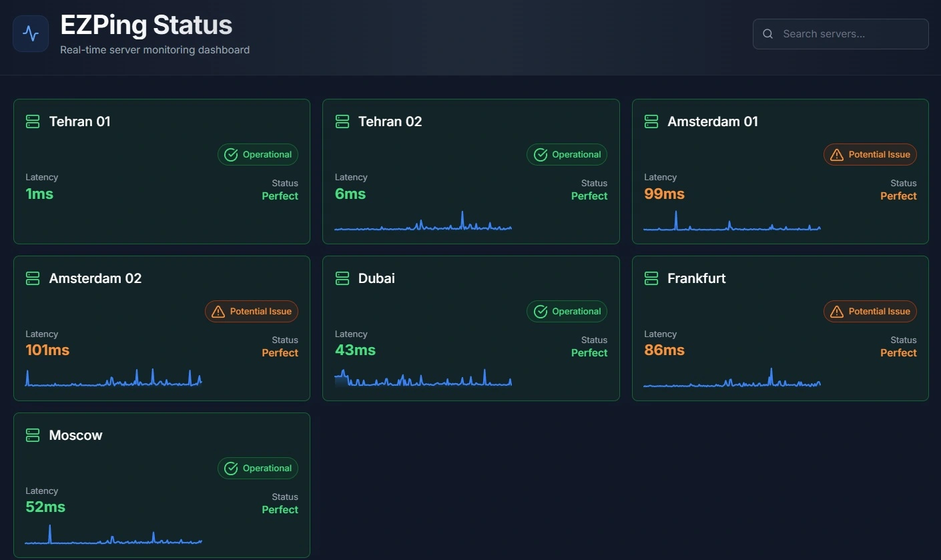
Task: Click the server icon beside Frankfurt
Action: point(651,278)
